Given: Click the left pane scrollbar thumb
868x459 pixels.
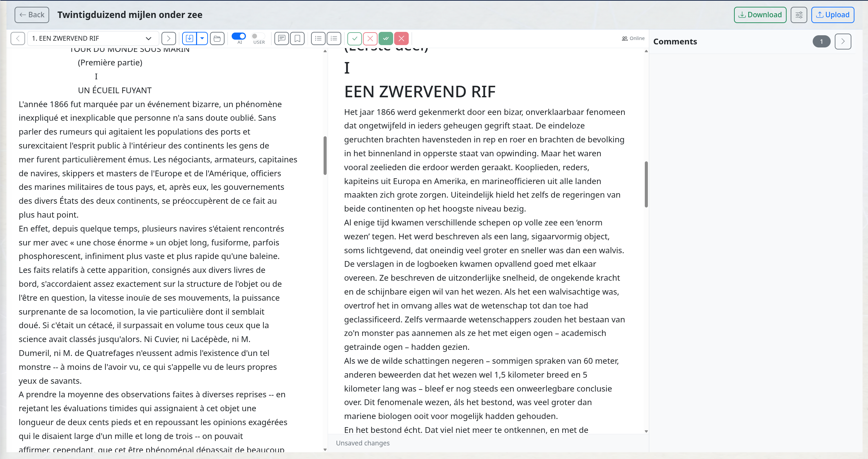Looking at the screenshot, I should (325, 156).
